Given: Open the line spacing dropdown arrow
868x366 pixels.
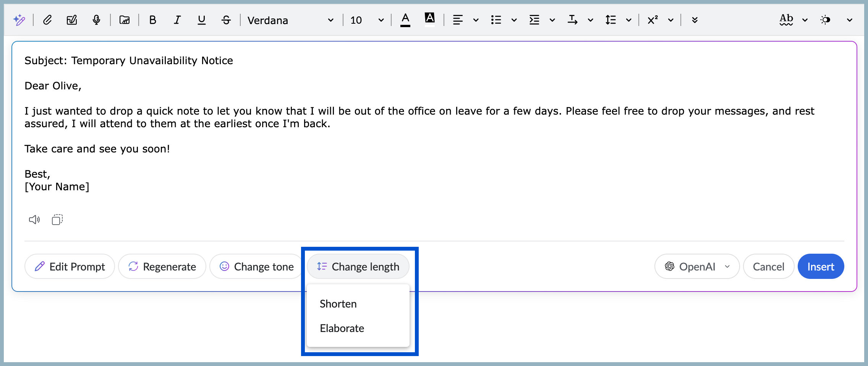Looking at the screenshot, I should click(x=629, y=20).
